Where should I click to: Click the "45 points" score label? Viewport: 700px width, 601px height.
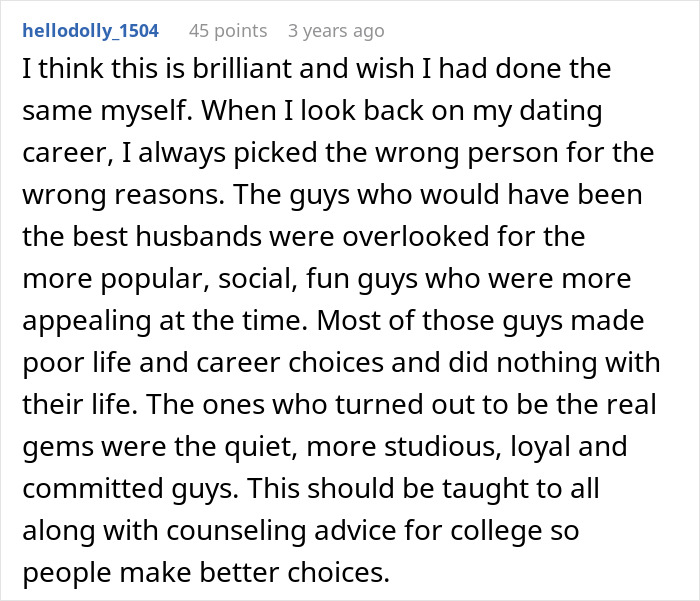pos(226,31)
